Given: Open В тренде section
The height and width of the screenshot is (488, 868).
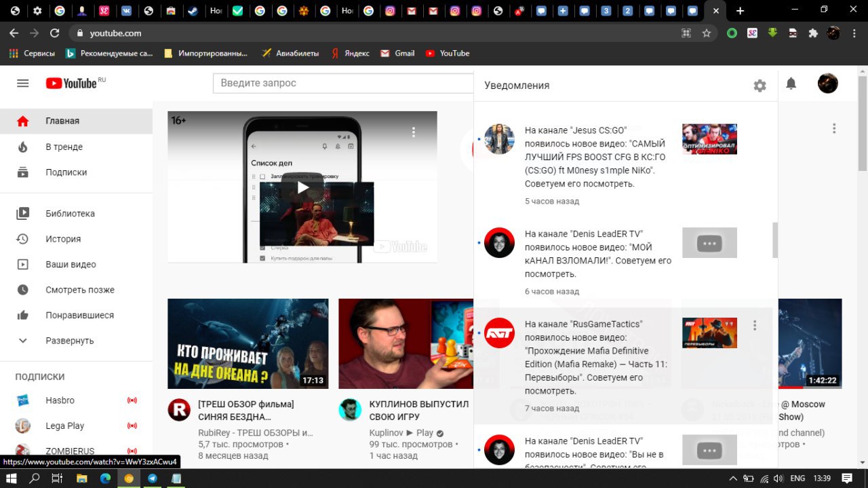Looking at the screenshot, I should [x=76, y=147].
